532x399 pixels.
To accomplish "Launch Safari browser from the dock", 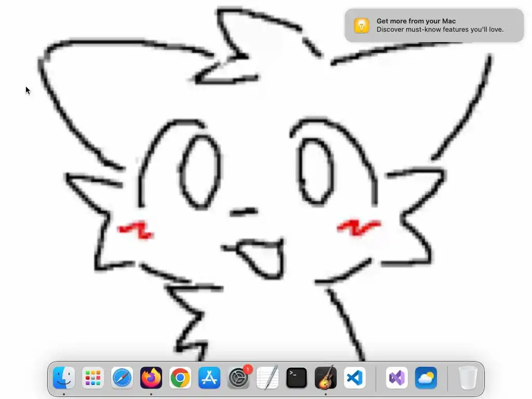I will pos(122,378).
